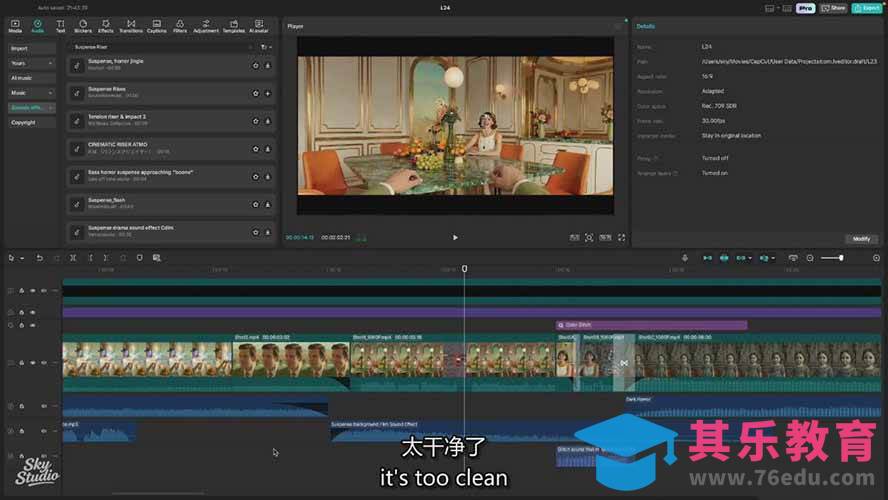Viewport: 888px width, 500px height.
Task: Mute the Dark Horror audio track
Action: (43, 406)
